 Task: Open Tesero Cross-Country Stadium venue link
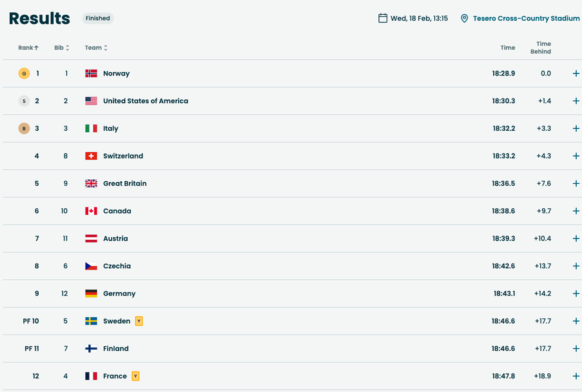[527, 19]
